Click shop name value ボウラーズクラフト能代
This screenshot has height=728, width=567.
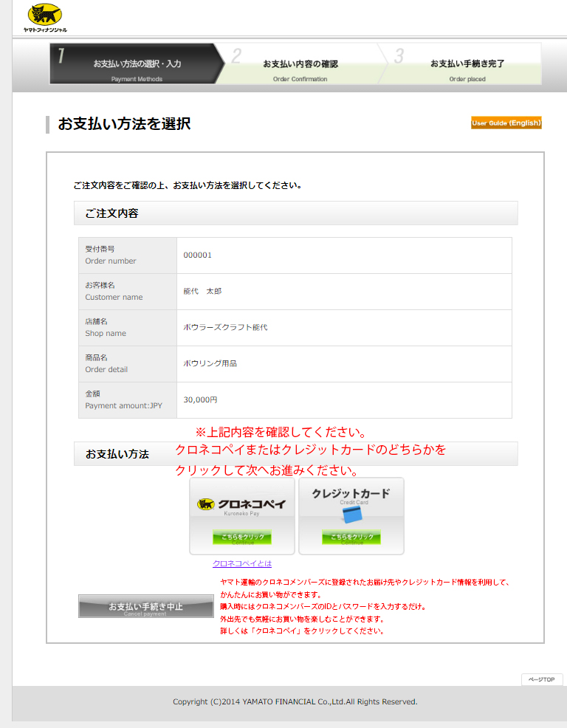point(225,327)
